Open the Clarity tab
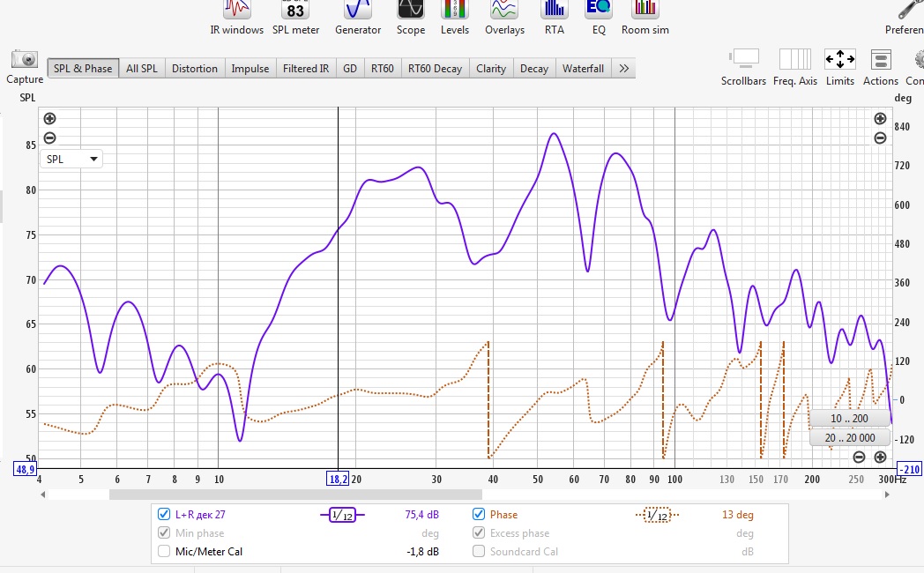 (x=491, y=68)
